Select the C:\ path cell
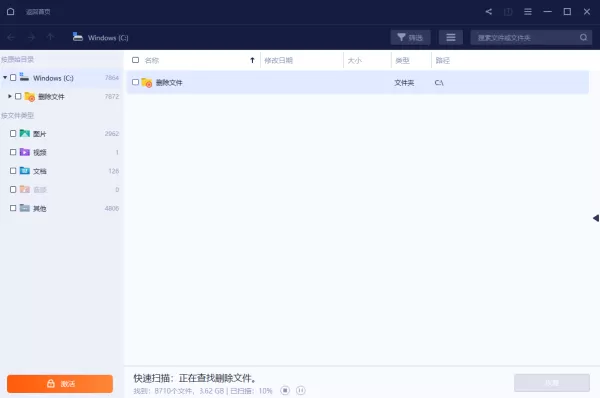 click(439, 83)
